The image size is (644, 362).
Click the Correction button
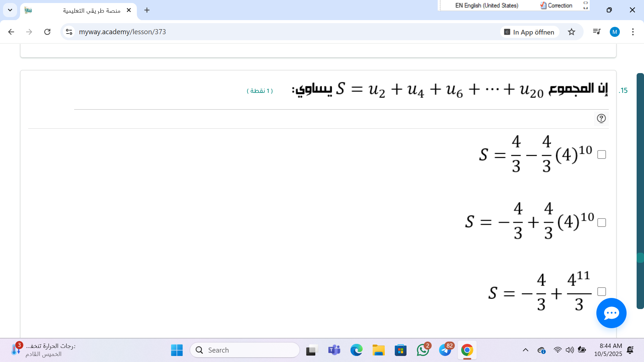[x=556, y=5]
